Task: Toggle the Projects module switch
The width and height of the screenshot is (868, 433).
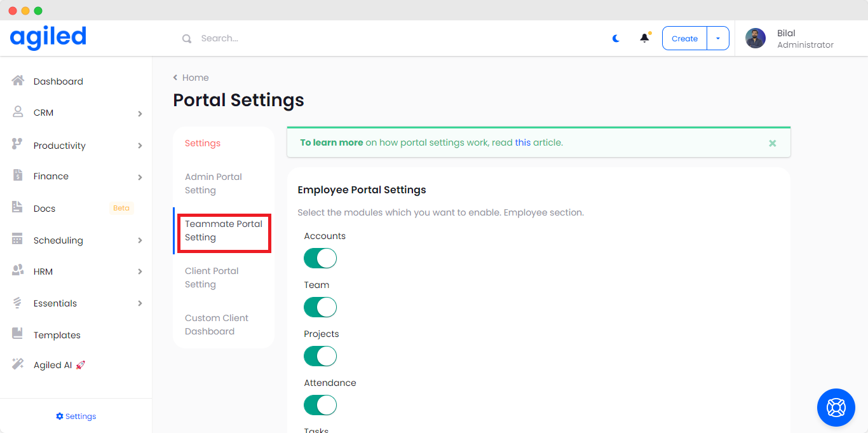Action: (320, 356)
